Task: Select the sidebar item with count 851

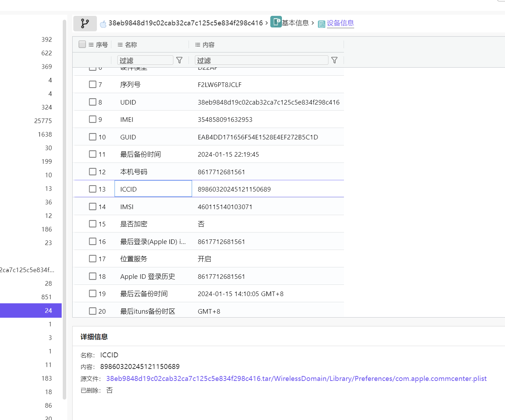Action: 47,297
